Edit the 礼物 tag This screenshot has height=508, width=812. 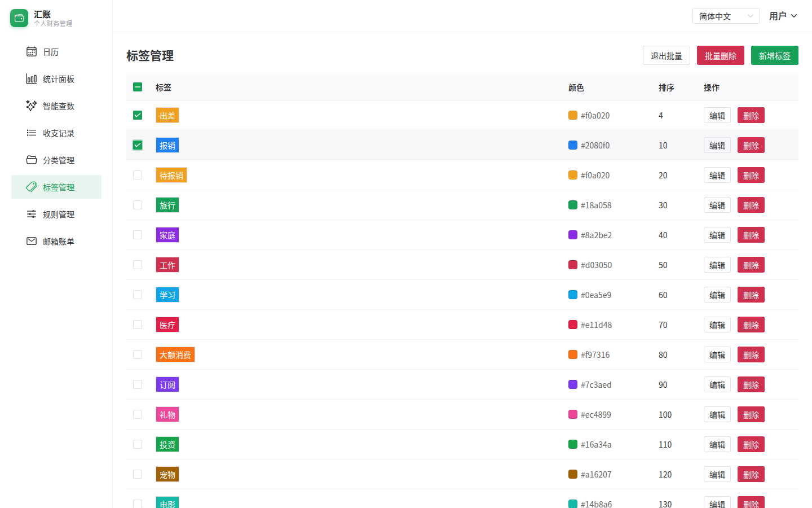click(717, 414)
